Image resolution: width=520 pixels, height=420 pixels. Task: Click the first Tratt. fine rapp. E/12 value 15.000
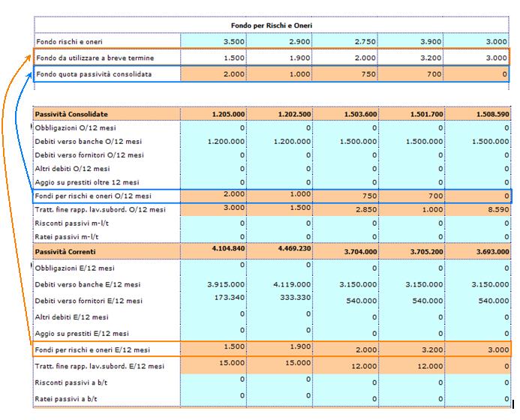point(232,363)
